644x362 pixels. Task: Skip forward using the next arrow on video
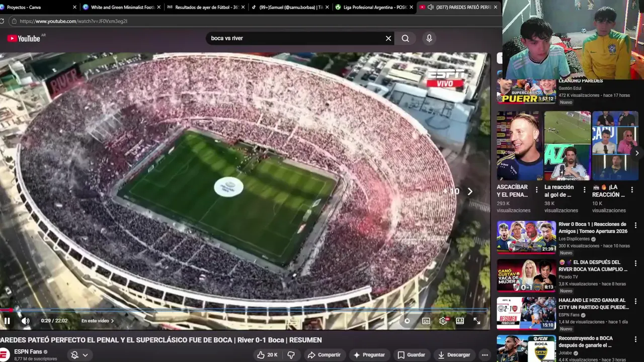point(470,192)
